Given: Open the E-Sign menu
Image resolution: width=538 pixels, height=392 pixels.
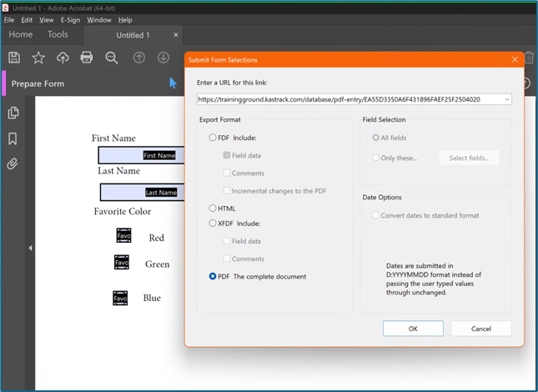Looking at the screenshot, I should click(70, 19).
